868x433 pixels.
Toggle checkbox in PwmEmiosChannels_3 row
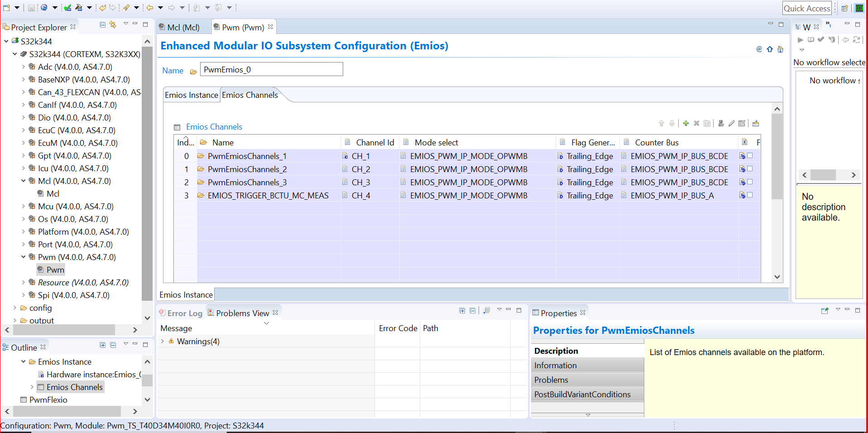tap(750, 182)
